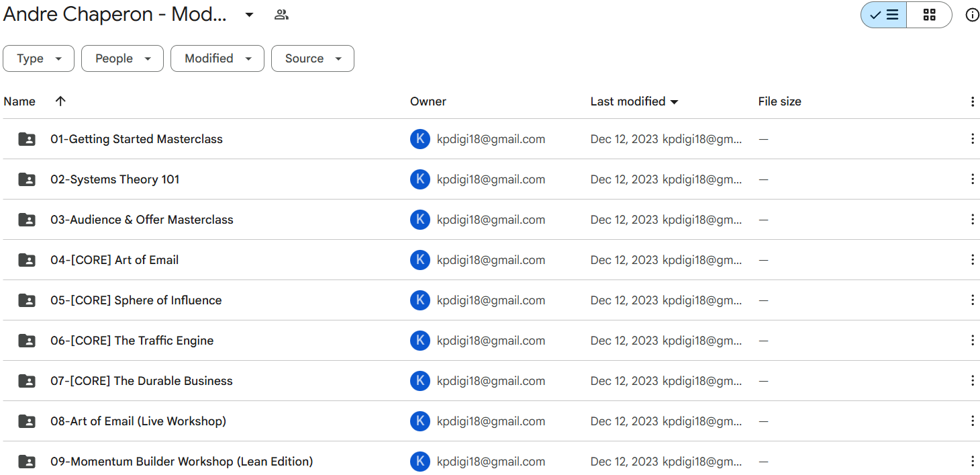Screen dimensions: 980x475
Task: Click owner email in 02-Systems Theory 101 row
Action: (x=491, y=179)
